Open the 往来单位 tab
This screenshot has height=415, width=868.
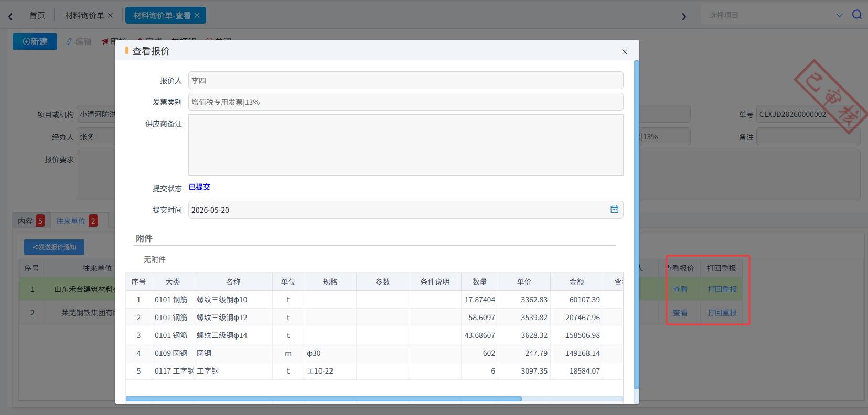click(77, 221)
